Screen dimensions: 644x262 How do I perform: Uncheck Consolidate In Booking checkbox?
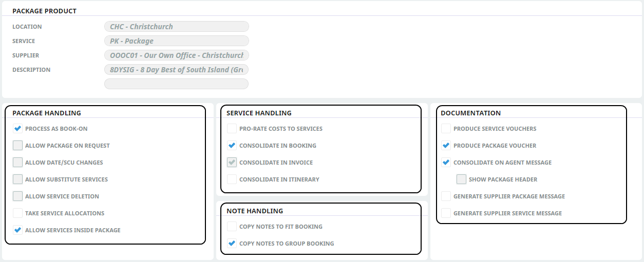(x=232, y=146)
